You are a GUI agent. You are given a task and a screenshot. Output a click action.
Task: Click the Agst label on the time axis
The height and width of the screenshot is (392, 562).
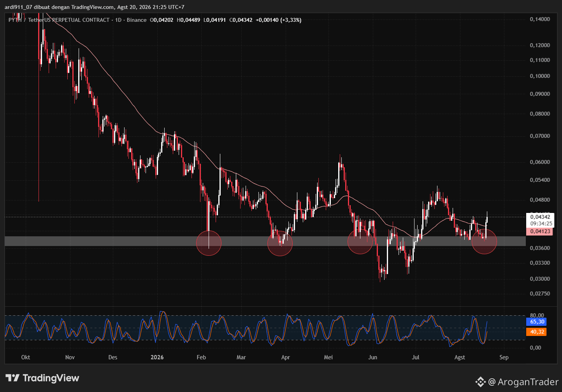pyautogui.click(x=460, y=357)
